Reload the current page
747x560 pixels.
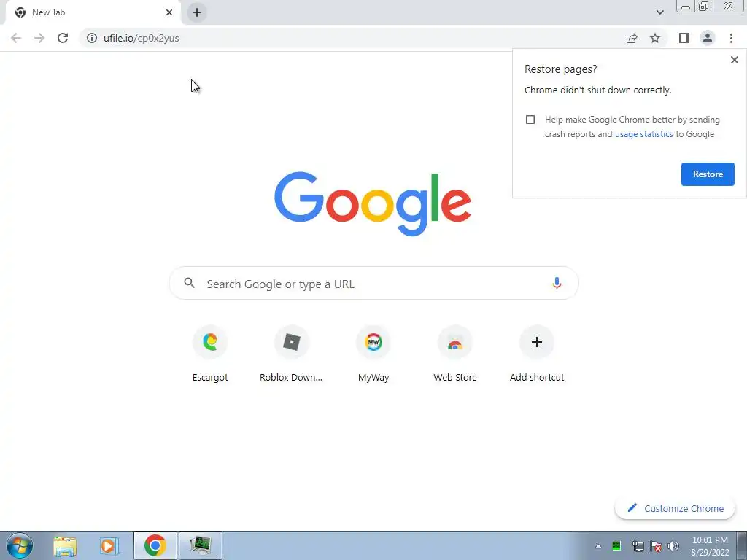click(63, 38)
